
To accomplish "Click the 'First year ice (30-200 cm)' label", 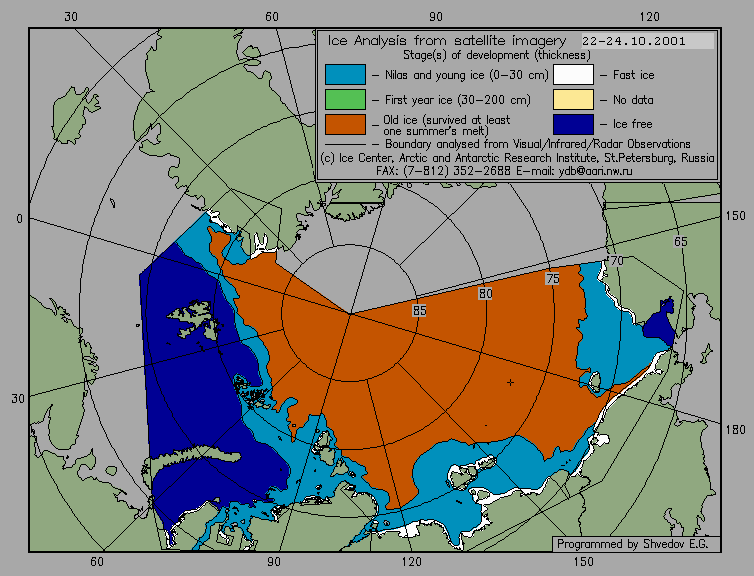I will point(458,100).
